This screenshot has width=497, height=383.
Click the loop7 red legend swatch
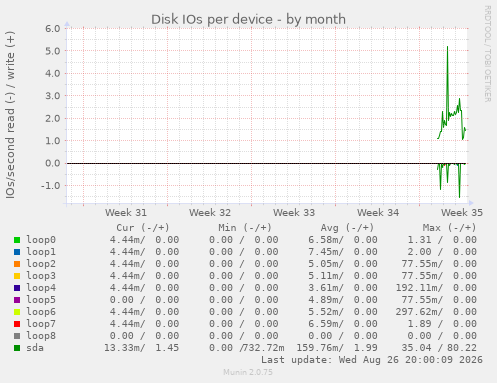point(17,324)
